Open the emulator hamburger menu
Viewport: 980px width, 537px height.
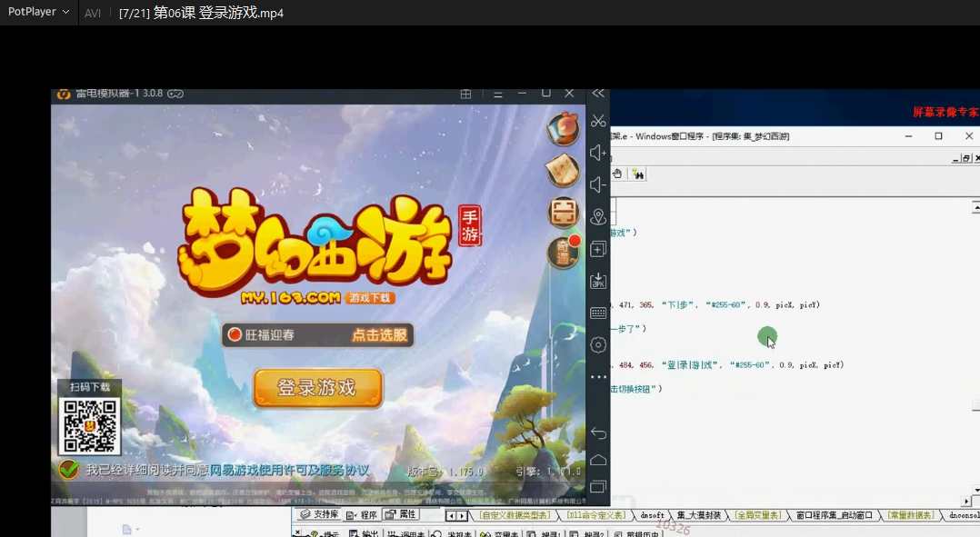pos(498,94)
